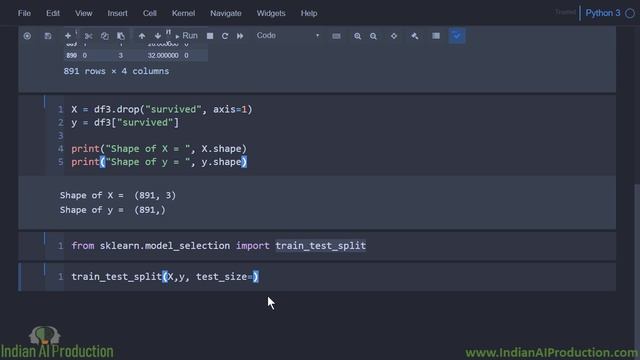The width and height of the screenshot is (640, 360).
Task: Click the 32.000000 table cell
Action: 163,55
